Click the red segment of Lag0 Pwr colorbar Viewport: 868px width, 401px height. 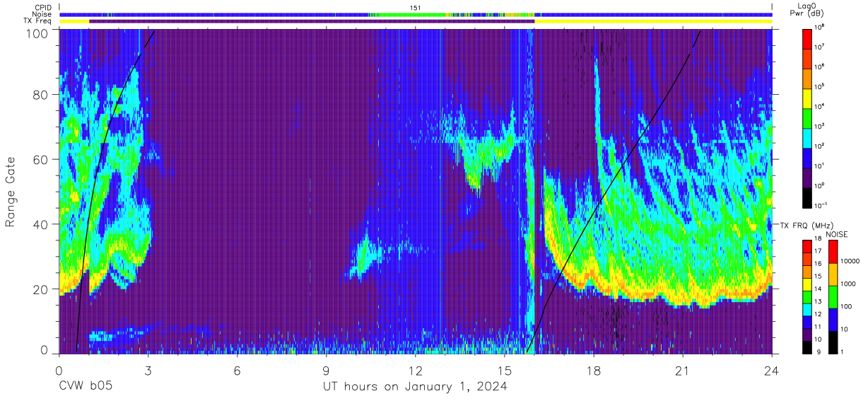[x=807, y=38]
